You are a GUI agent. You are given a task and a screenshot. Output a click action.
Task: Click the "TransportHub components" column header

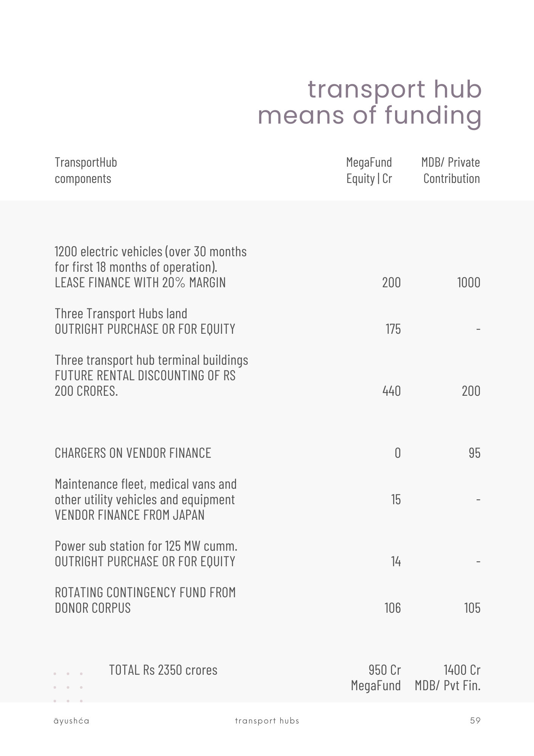tap(86, 170)
